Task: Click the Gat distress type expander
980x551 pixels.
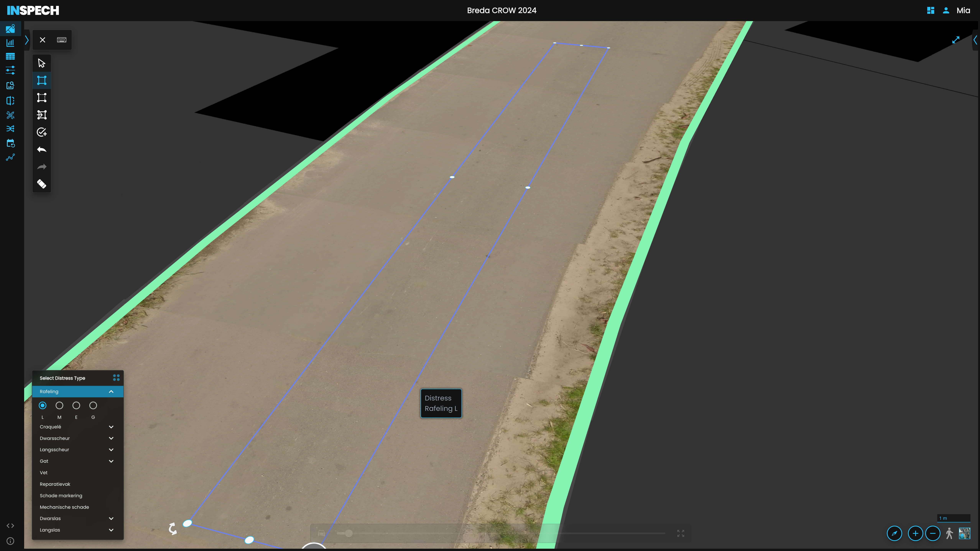Action: [111, 461]
